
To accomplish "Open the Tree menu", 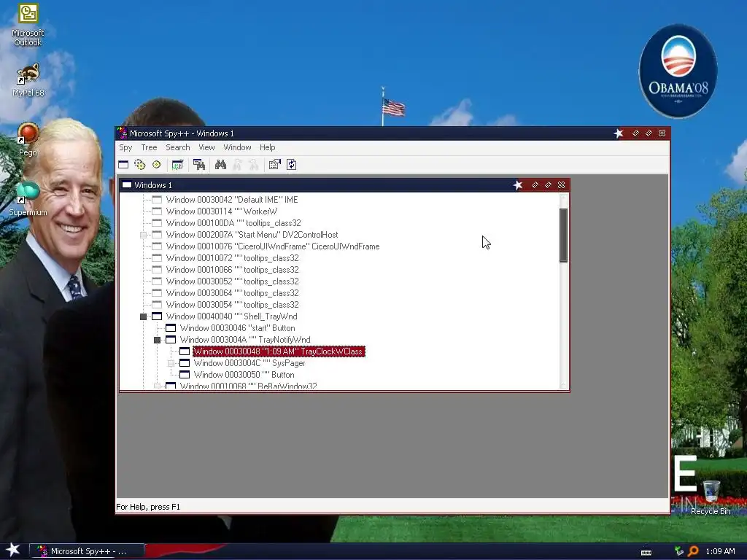I will click(x=149, y=147).
